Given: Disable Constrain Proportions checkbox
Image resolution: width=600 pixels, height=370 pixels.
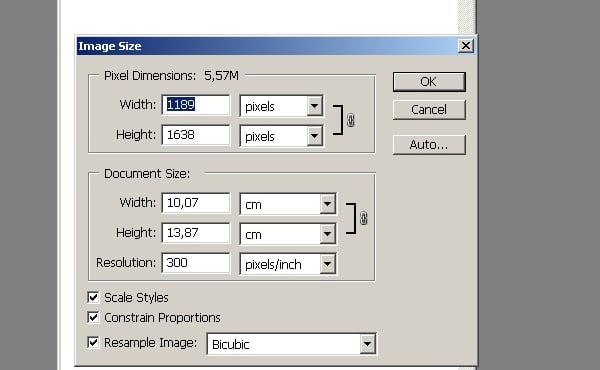Looking at the screenshot, I should tap(93, 317).
